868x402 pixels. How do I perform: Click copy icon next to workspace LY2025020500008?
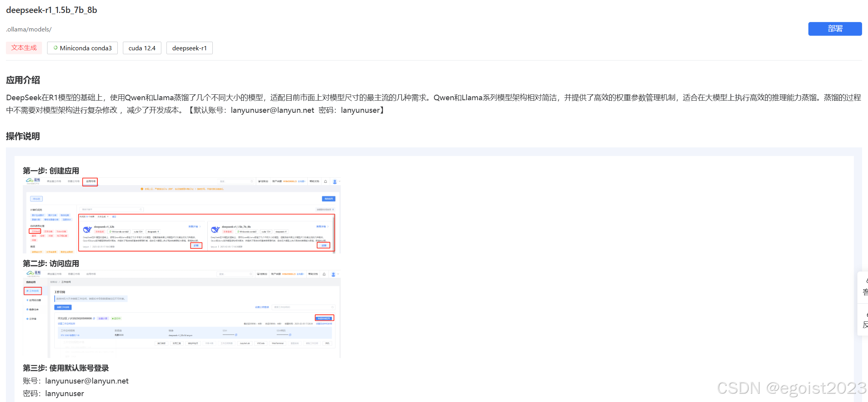point(93,318)
